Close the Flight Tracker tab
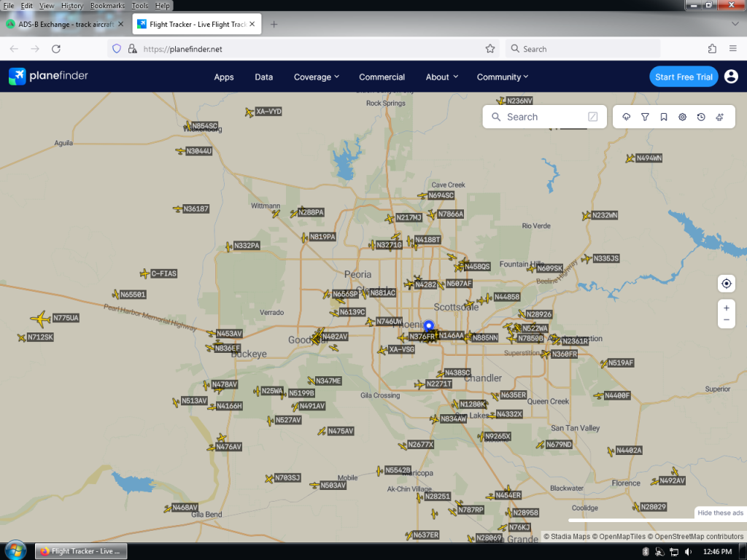Image resolution: width=747 pixels, height=560 pixels. 252,24
